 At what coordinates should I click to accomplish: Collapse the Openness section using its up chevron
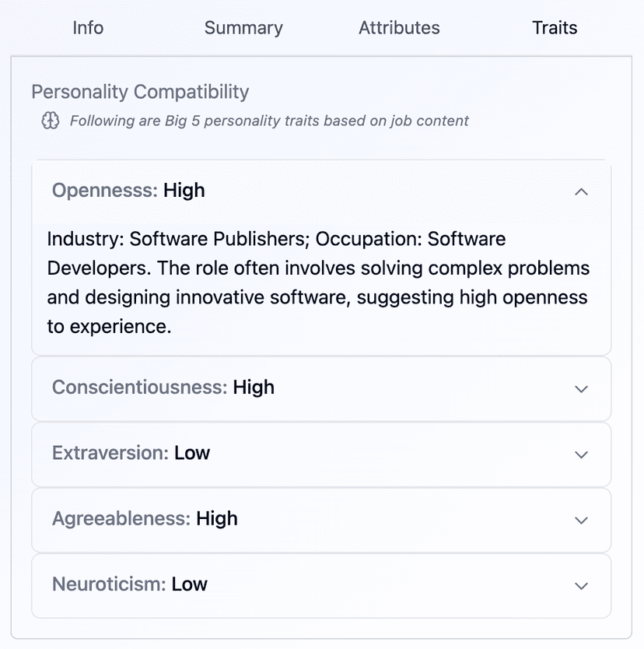tap(581, 191)
